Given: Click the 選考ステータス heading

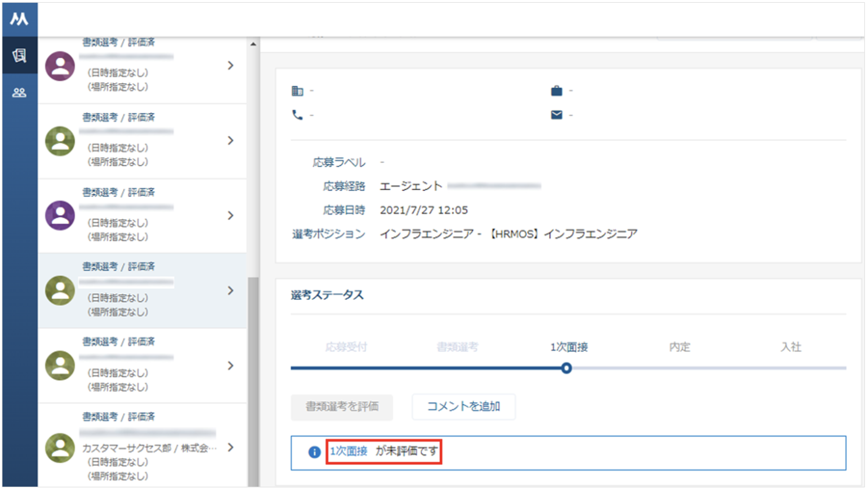Looking at the screenshot, I should [327, 295].
